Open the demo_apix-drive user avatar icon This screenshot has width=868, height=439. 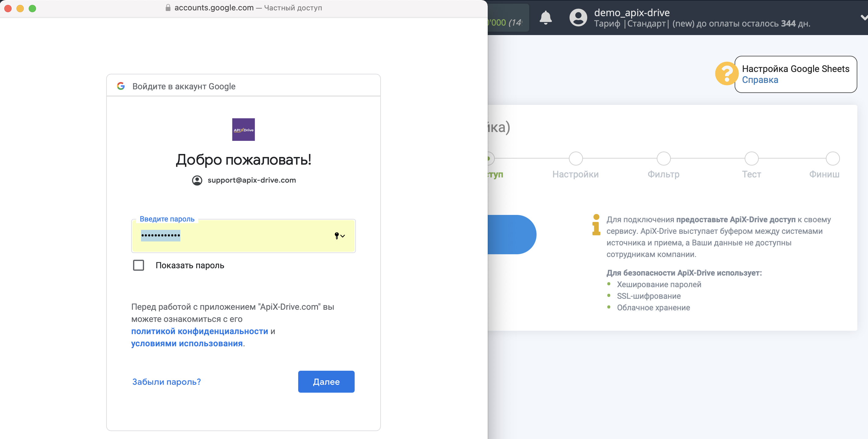click(x=578, y=17)
